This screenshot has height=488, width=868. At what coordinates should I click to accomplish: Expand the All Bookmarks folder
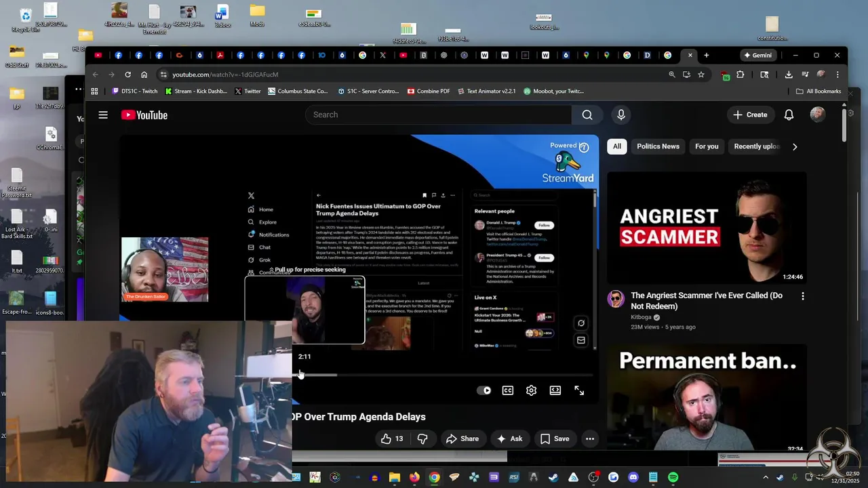818,91
